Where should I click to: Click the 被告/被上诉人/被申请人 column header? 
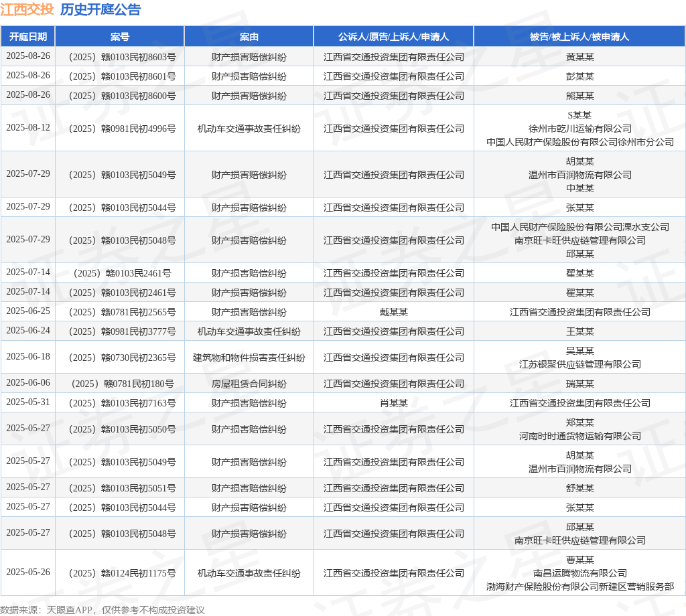click(579, 37)
